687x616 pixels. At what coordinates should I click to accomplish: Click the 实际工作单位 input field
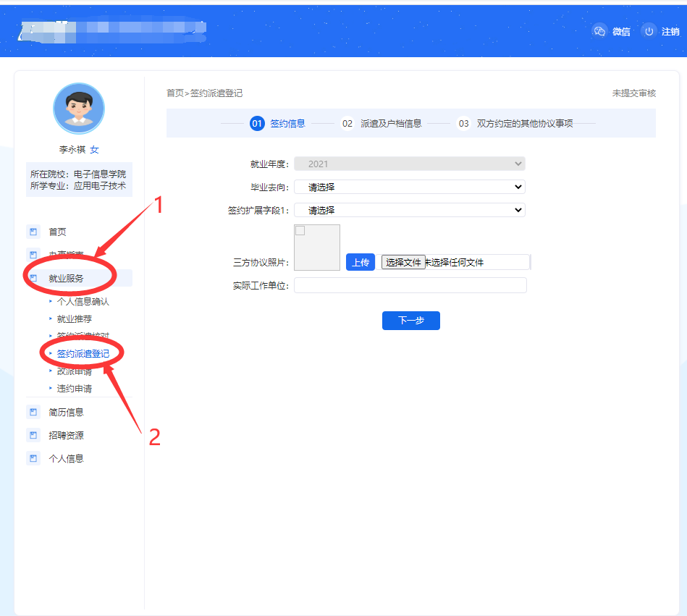[x=410, y=285]
